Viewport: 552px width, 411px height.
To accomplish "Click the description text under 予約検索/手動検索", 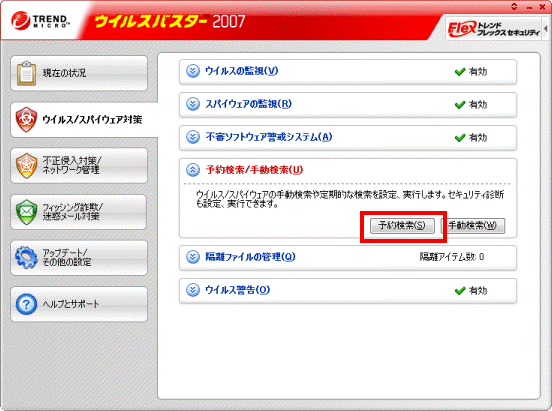I will (350, 199).
